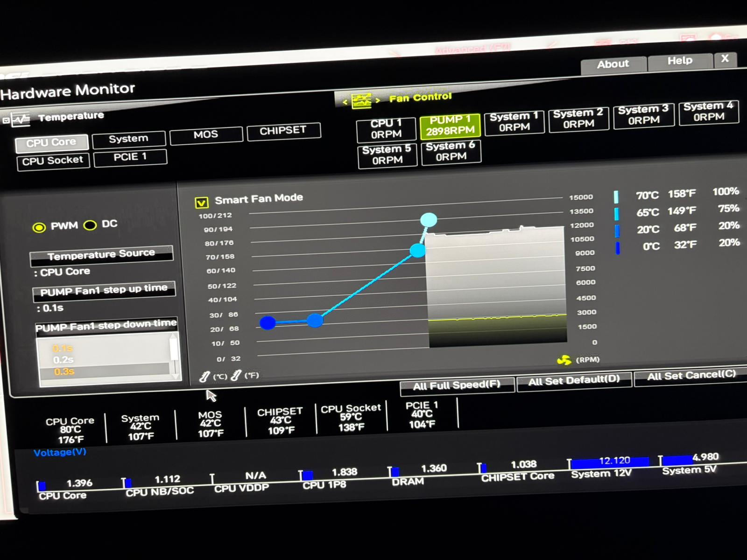Click the CHIPSET Core 1.038 voltage value

[524, 464]
